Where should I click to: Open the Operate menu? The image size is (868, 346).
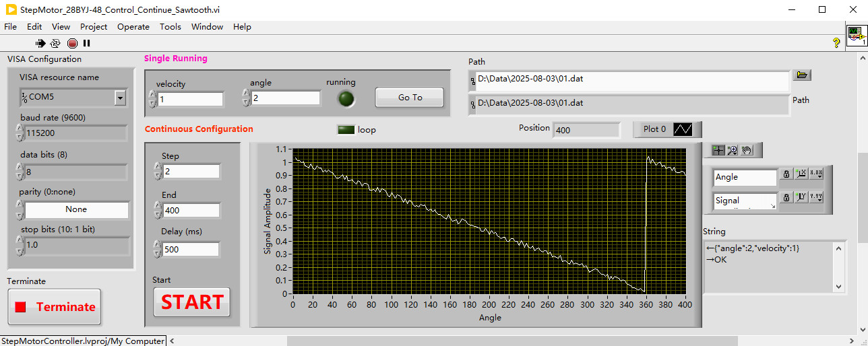133,27
